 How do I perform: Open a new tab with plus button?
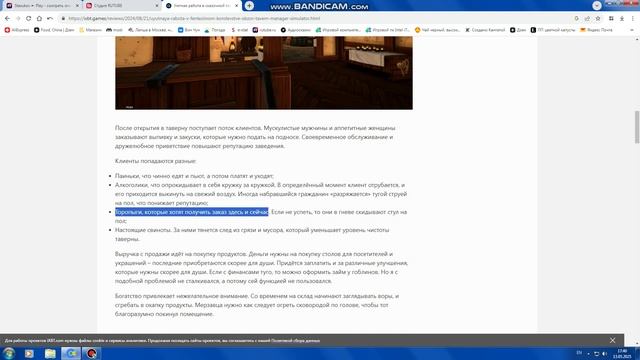point(249,6)
